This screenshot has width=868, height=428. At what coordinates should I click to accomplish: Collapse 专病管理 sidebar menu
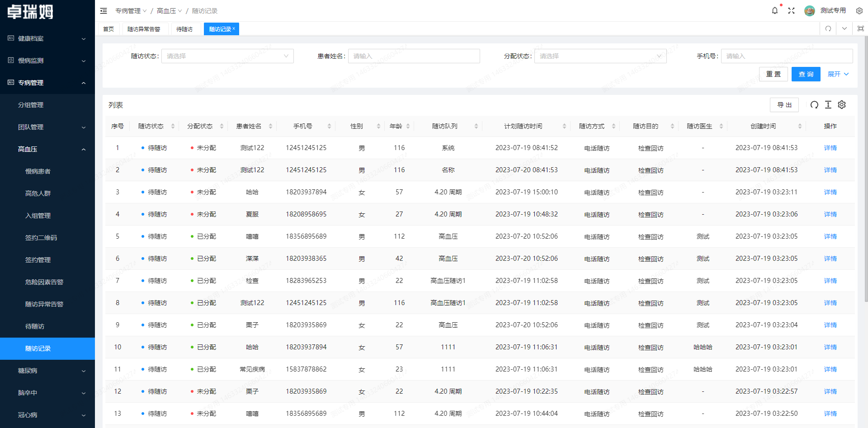47,83
